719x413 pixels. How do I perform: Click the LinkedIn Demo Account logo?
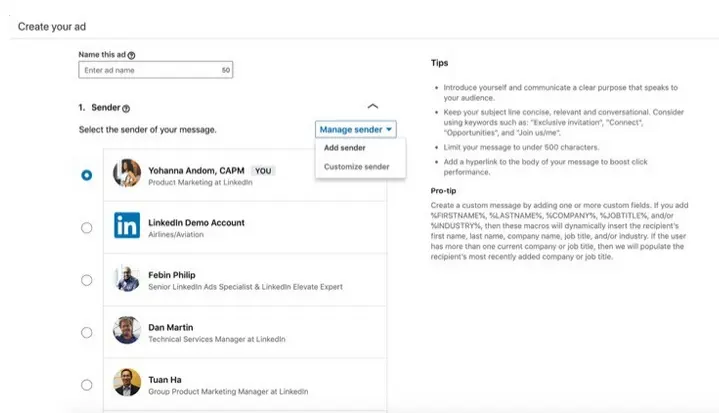coord(127,226)
